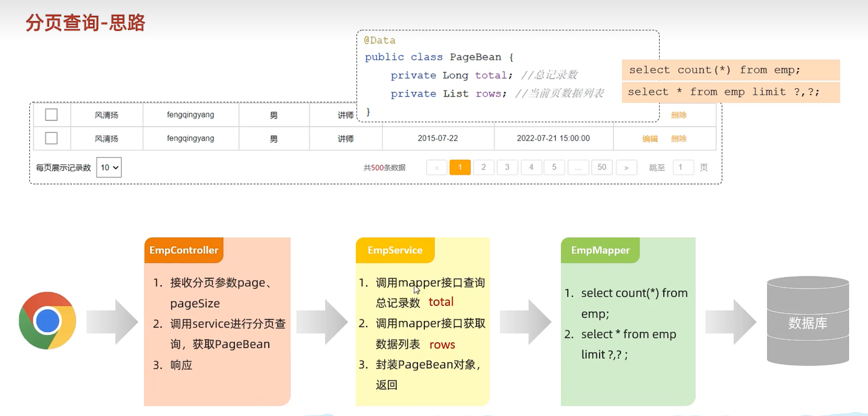Click 'select count(*) from emp;' orange box
The width and height of the screenshot is (868, 416).
point(731,70)
